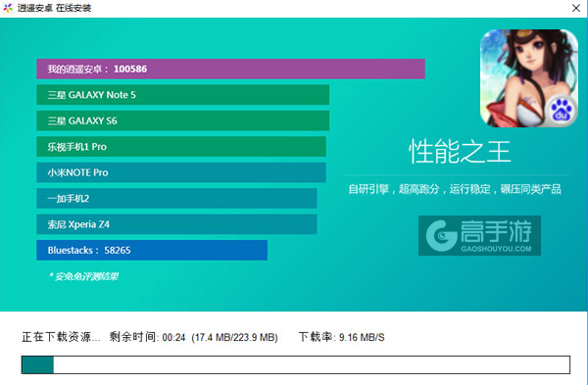Click the 性能之王 heading
The image size is (588, 385).
[x=460, y=152]
